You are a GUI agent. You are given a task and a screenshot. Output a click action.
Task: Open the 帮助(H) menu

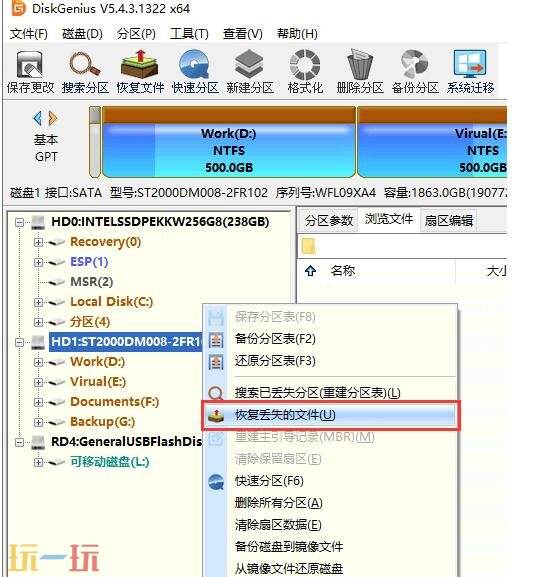297,34
